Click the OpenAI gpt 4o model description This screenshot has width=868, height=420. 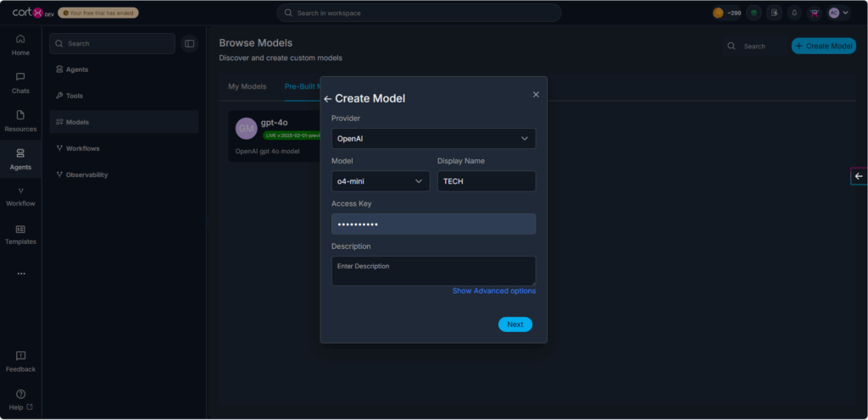pos(267,151)
